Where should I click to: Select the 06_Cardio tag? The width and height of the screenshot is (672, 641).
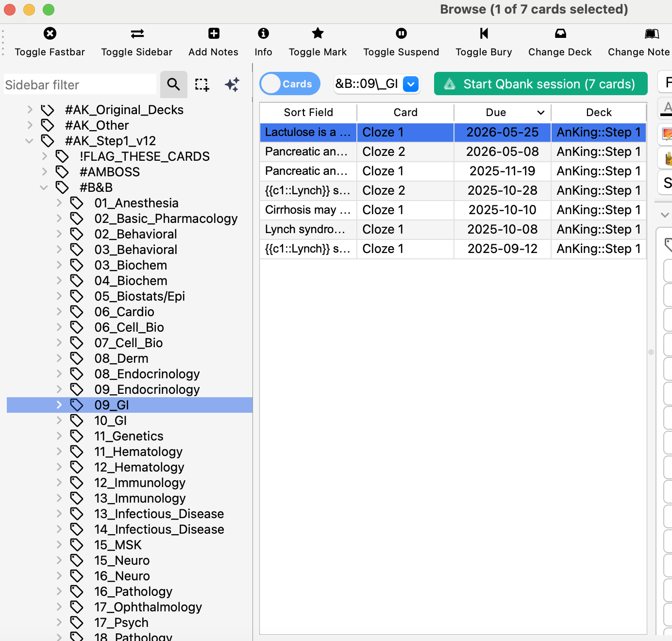[x=124, y=312]
